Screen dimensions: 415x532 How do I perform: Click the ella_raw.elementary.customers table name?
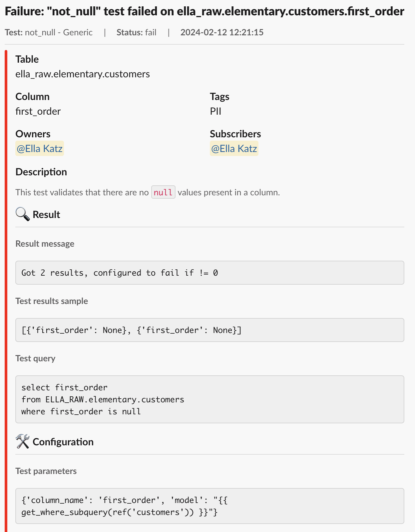tap(83, 74)
